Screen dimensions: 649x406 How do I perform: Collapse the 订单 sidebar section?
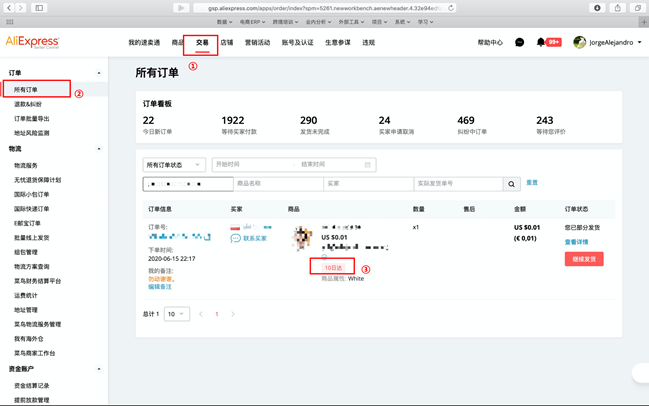pyautogui.click(x=99, y=73)
